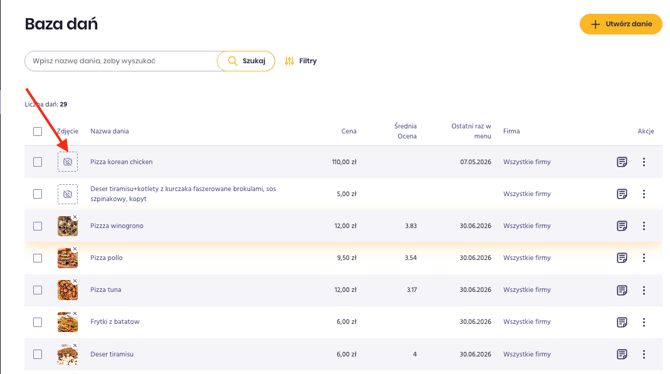The width and height of the screenshot is (670, 374).
Task: Remove photo of Pizzza winogrono with X
Action: [75, 217]
